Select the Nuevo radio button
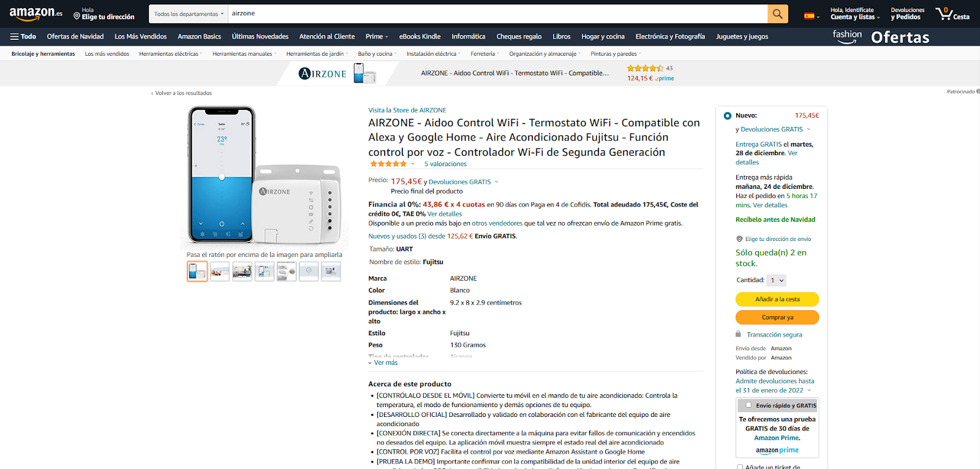This screenshot has width=980, height=469. click(728, 115)
